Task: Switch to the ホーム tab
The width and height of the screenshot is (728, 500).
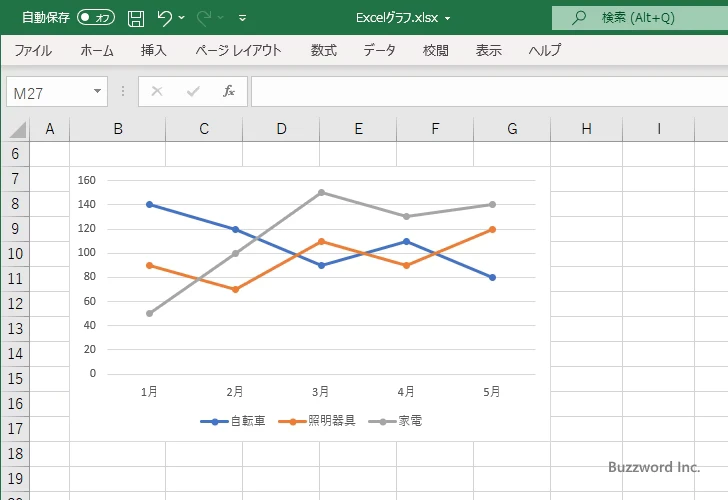Action: [x=97, y=50]
